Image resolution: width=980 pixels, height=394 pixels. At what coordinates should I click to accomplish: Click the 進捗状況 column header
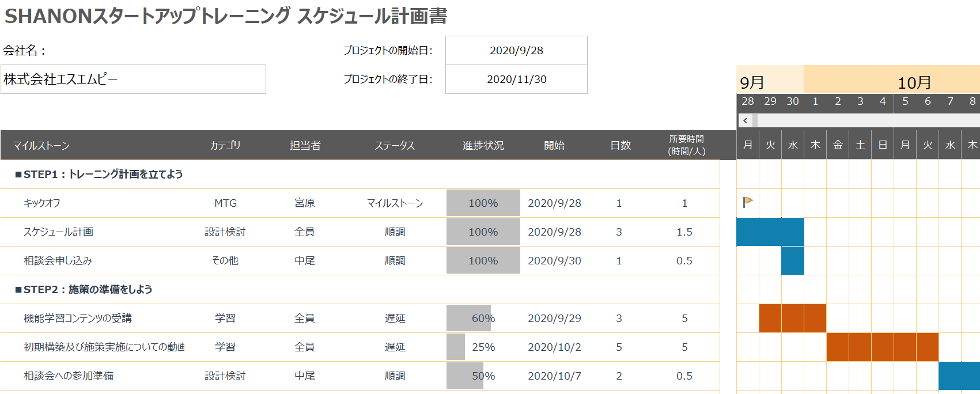[483, 145]
